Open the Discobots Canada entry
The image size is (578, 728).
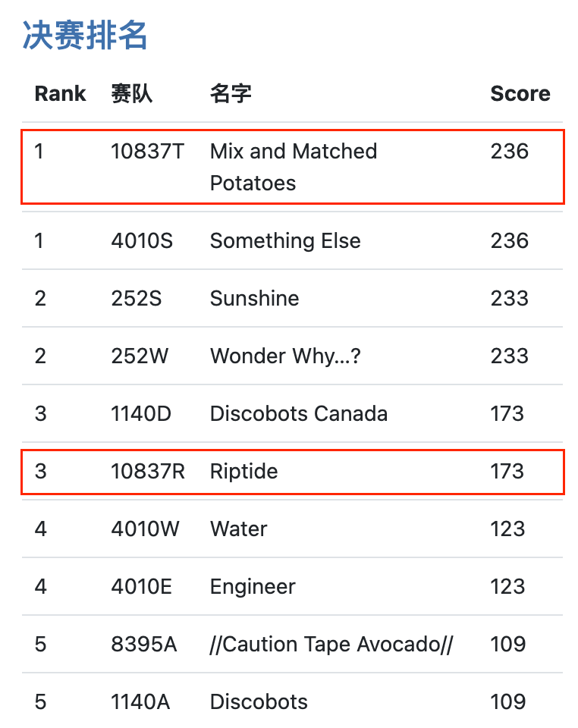coord(298,414)
